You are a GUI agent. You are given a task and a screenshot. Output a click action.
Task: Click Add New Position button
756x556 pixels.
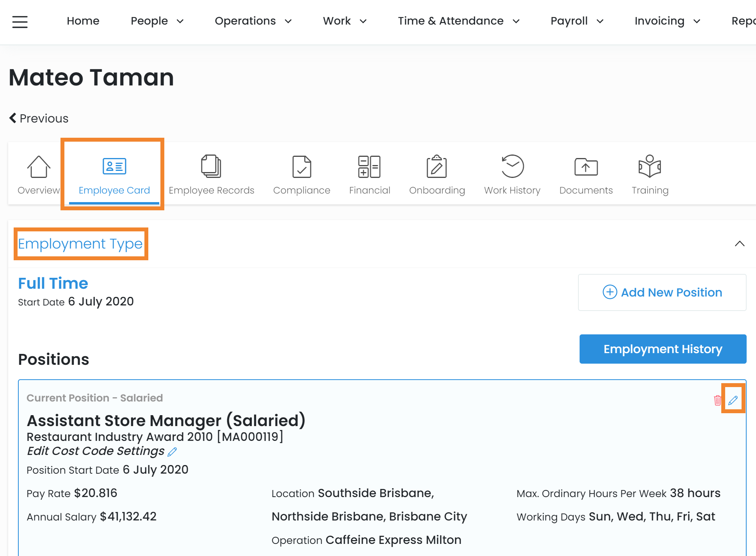662,292
